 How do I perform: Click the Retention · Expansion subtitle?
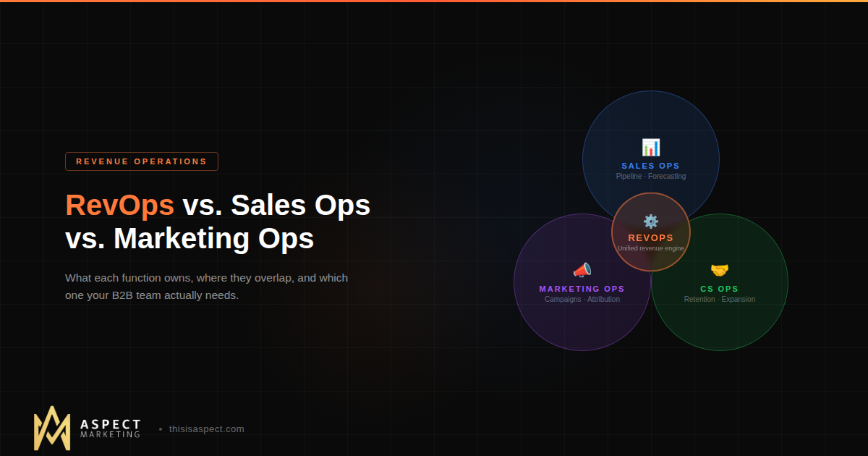tap(719, 299)
